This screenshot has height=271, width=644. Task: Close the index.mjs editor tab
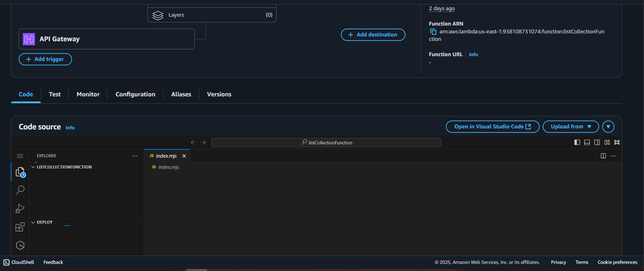tap(184, 156)
